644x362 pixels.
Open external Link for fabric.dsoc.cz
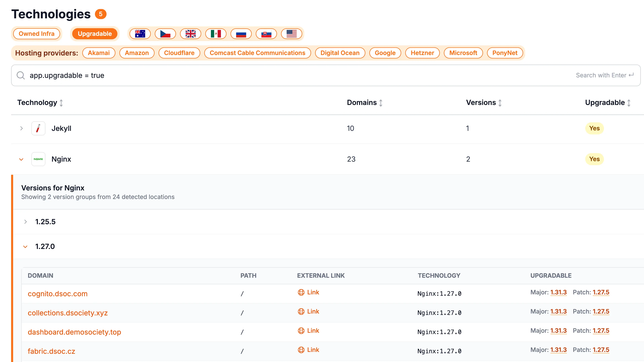click(309, 350)
